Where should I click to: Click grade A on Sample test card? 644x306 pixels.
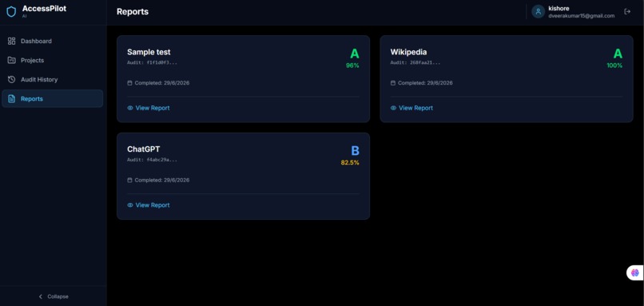(355, 54)
